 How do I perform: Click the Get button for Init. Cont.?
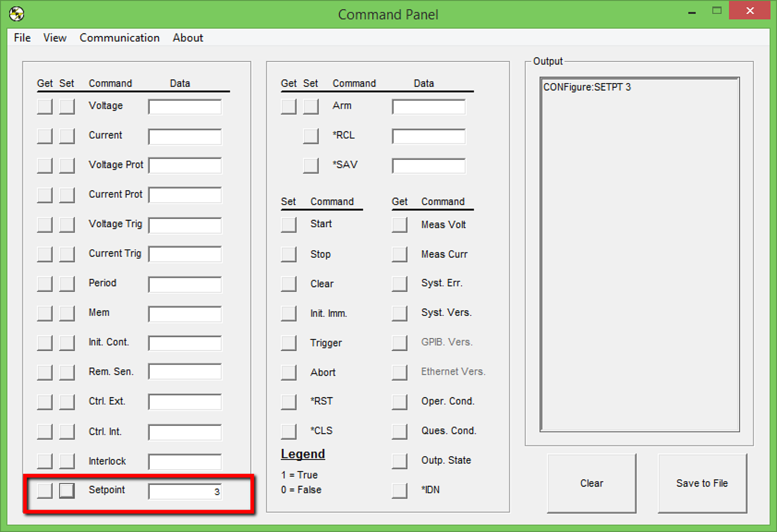pos(45,343)
